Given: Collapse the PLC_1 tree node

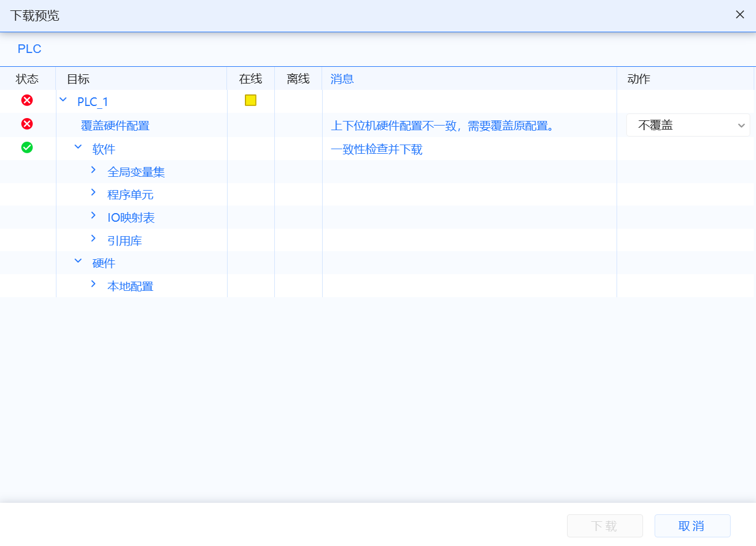Looking at the screenshot, I should tap(63, 100).
